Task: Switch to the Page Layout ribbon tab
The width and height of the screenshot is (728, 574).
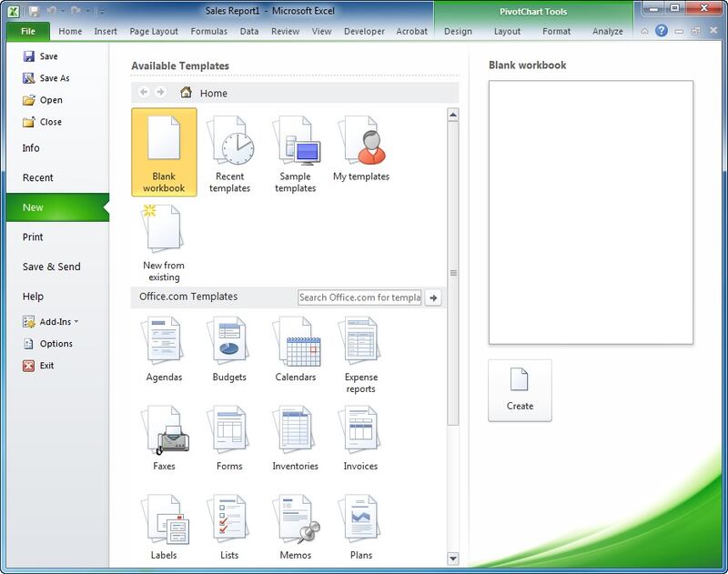Action: pos(154,31)
